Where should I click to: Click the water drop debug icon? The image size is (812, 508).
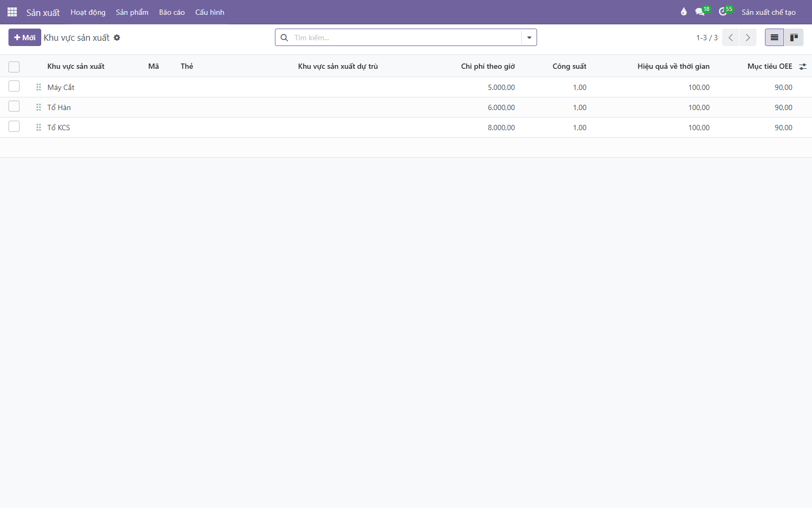[x=684, y=12]
